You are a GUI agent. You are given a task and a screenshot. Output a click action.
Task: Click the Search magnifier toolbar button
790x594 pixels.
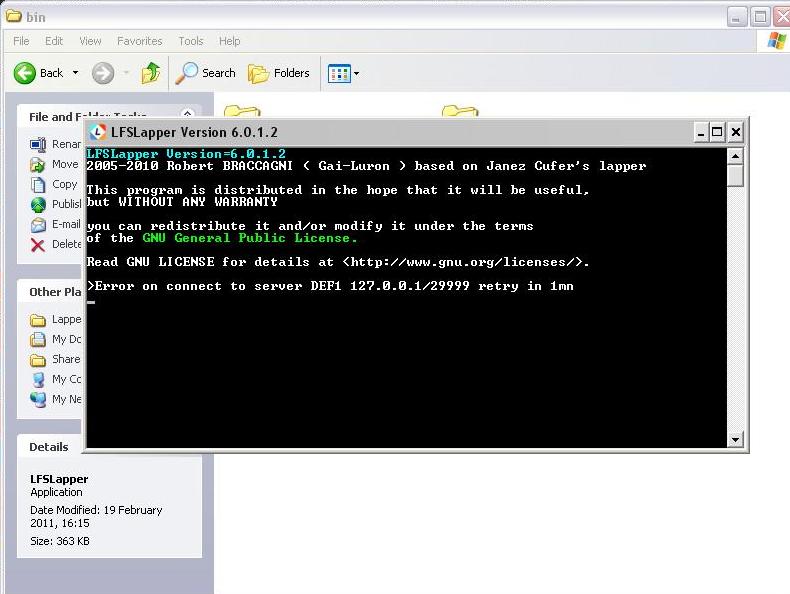(205, 73)
